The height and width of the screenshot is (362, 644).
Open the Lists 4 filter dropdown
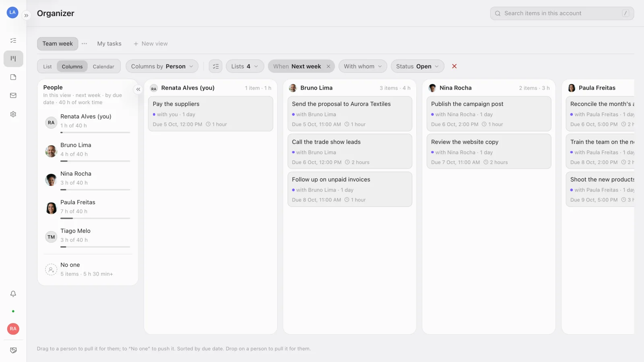click(x=245, y=66)
